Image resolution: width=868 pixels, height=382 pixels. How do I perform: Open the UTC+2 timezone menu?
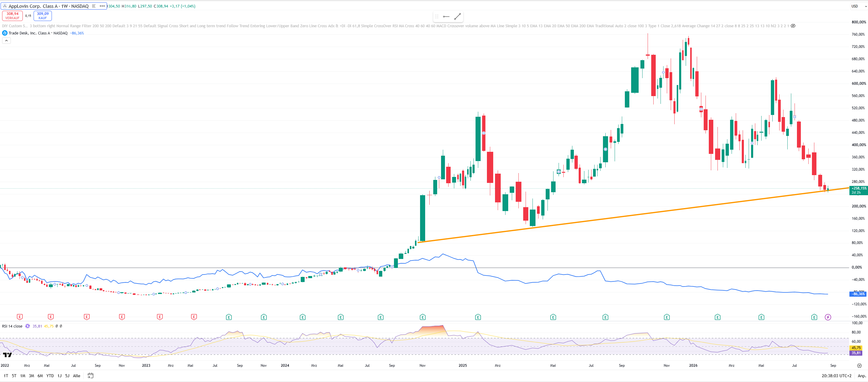coord(836,376)
